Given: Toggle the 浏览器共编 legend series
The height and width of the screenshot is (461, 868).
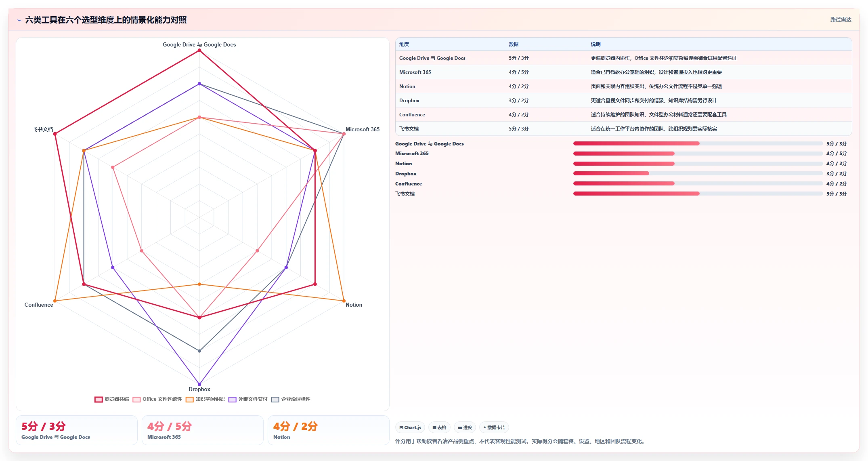Looking at the screenshot, I should pos(112,399).
